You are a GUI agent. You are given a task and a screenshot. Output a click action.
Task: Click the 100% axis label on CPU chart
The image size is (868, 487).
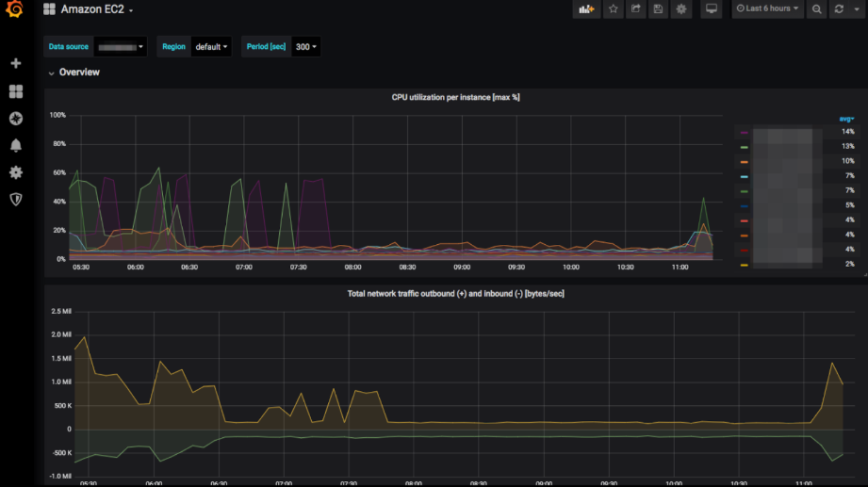(57, 115)
